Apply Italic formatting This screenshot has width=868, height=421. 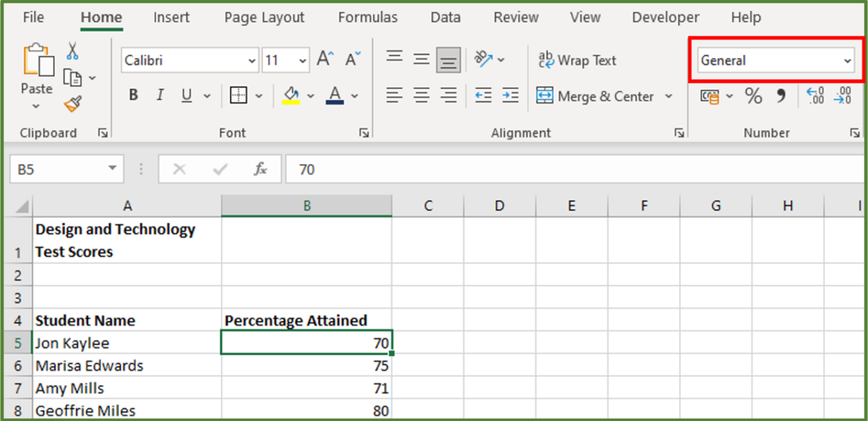160,96
